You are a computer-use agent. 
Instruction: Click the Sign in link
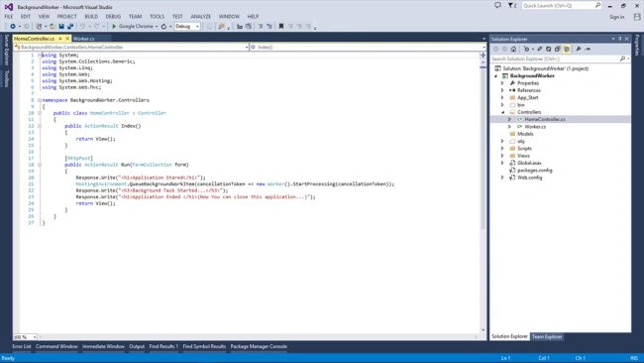[616, 17]
